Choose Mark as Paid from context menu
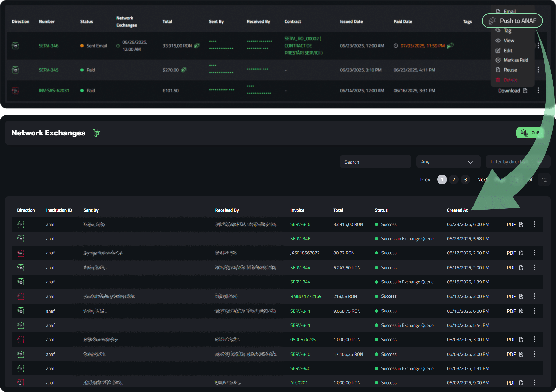Viewport: 556px width, 392px height. point(515,60)
